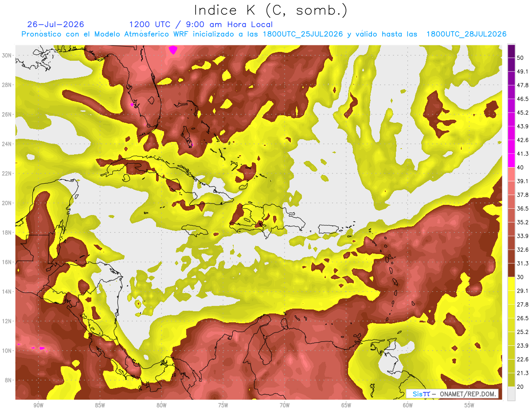Click the '27.8' value on the color scale
The width and height of the screenshot is (532, 411).
pos(522,305)
